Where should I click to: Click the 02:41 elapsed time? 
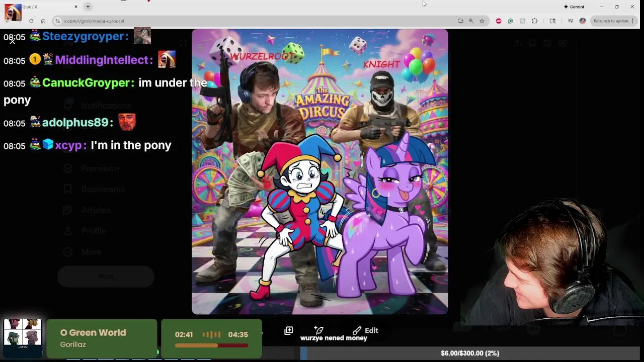pyautogui.click(x=184, y=334)
